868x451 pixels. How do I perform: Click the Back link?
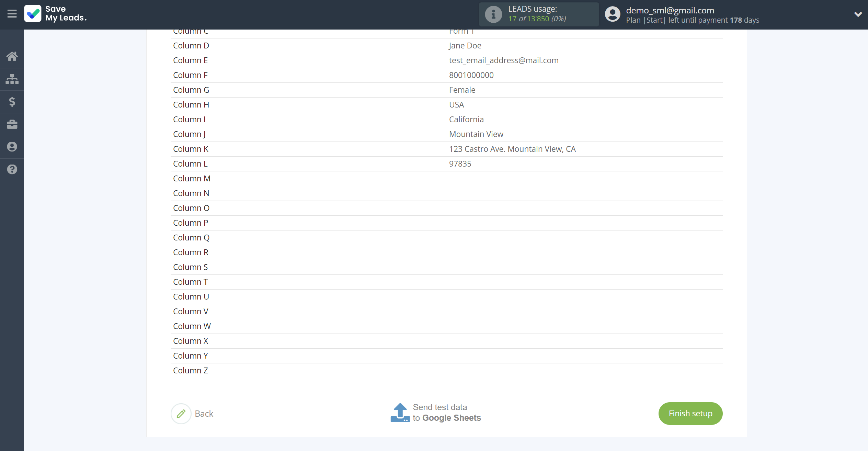[204, 414]
